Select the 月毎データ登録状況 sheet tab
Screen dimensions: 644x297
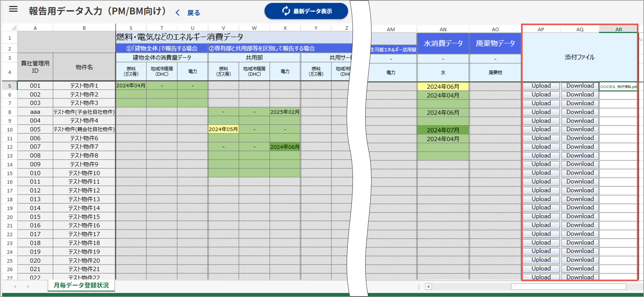(x=81, y=286)
